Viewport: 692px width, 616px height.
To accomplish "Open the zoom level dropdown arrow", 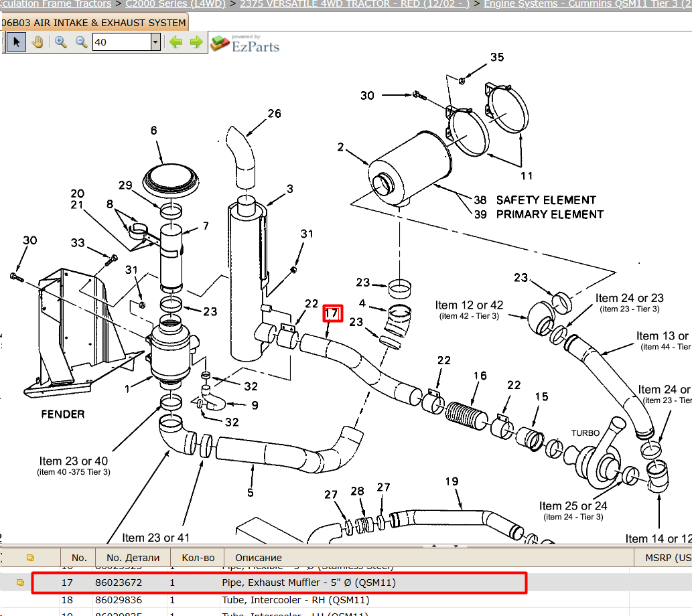I will click(x=155, y=42).
